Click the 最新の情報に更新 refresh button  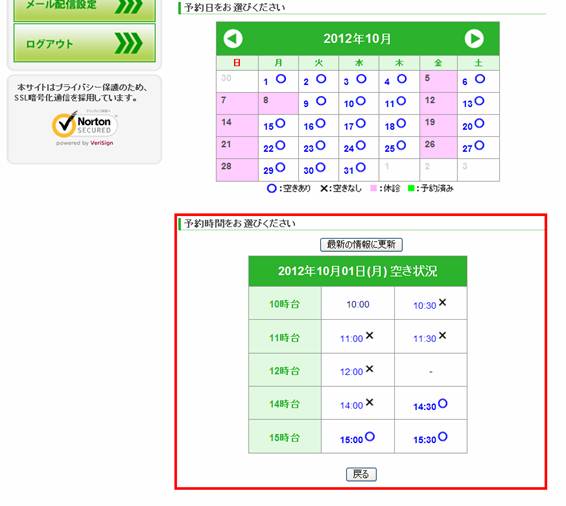tap(361, 245)
